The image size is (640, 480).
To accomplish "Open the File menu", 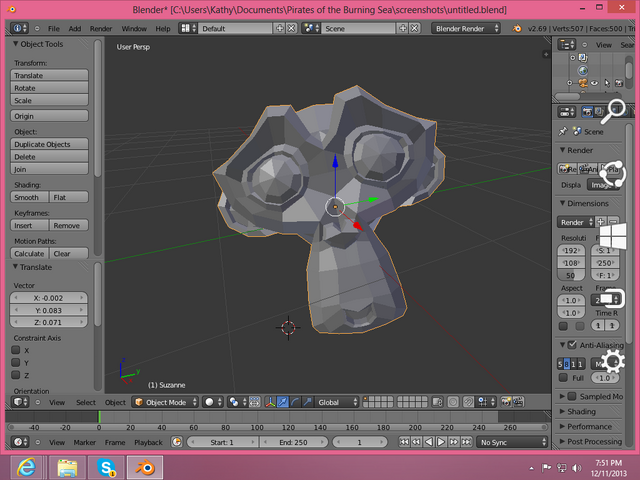I will tap(53, 28).
